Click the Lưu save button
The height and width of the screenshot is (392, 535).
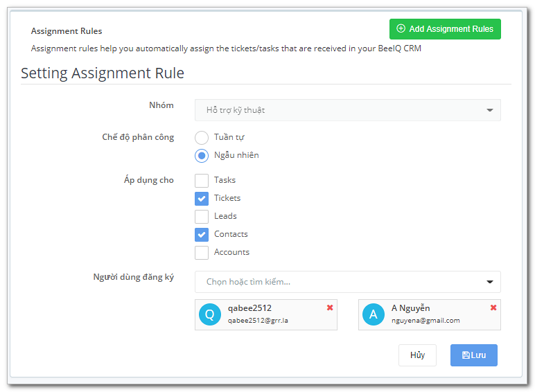click(474, 355)
